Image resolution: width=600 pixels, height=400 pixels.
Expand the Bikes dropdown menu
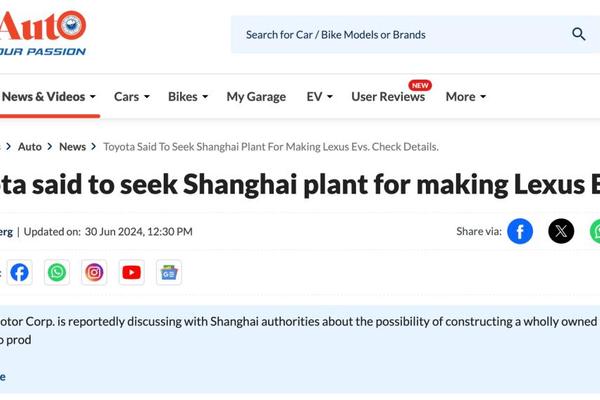[x=188, y=96]
